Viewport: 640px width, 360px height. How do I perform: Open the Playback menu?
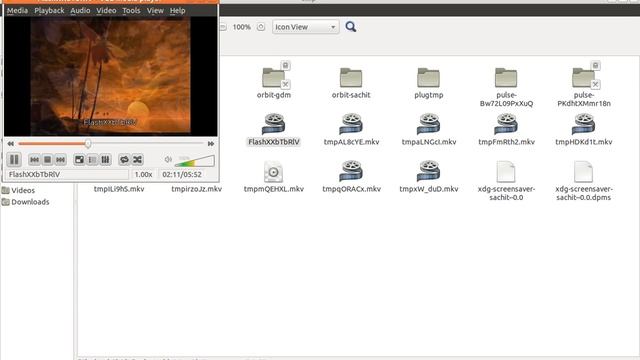coord(49,11)
